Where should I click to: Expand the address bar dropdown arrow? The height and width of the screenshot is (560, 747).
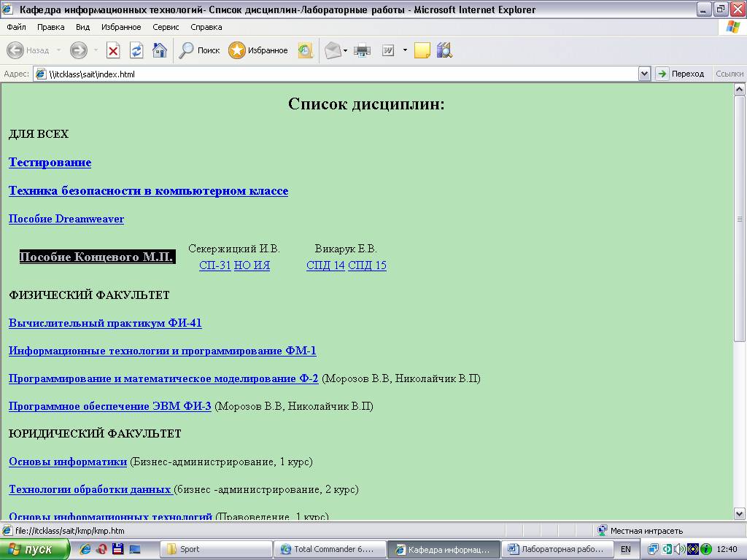[x=644, y=74]
